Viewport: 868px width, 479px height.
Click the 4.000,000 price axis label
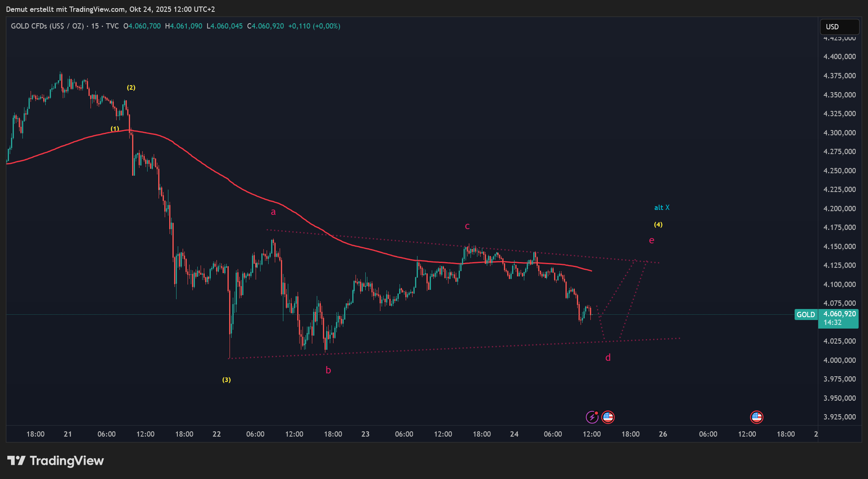click(839, 360)
